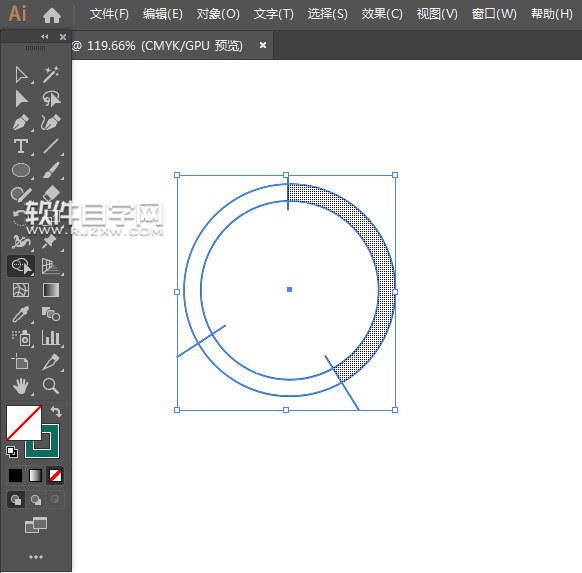
Task: Select the Pen tool
Action: click(x=21, y=123)
